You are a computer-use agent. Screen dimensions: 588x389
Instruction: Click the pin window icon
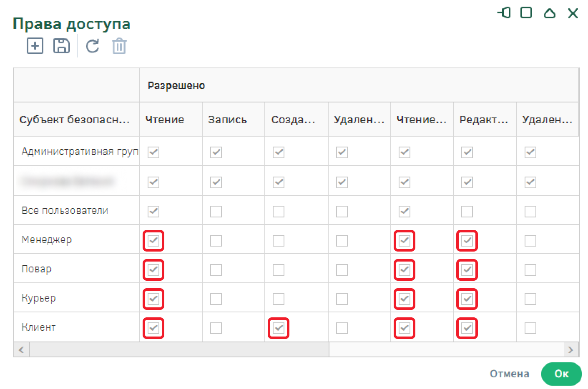tap(504, 13)
